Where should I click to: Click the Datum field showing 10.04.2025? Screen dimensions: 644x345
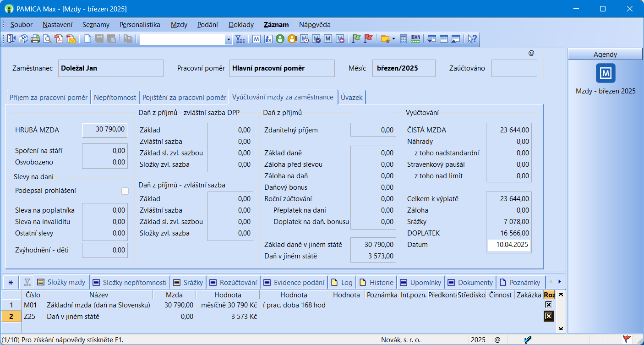coord(509,245)
